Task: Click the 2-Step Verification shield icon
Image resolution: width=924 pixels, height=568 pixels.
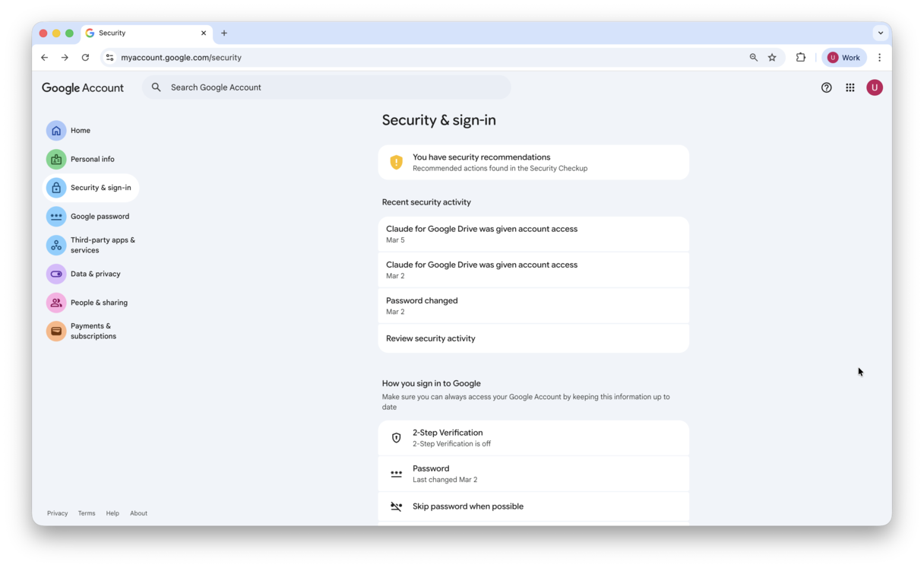Action: tap(396, 437)
